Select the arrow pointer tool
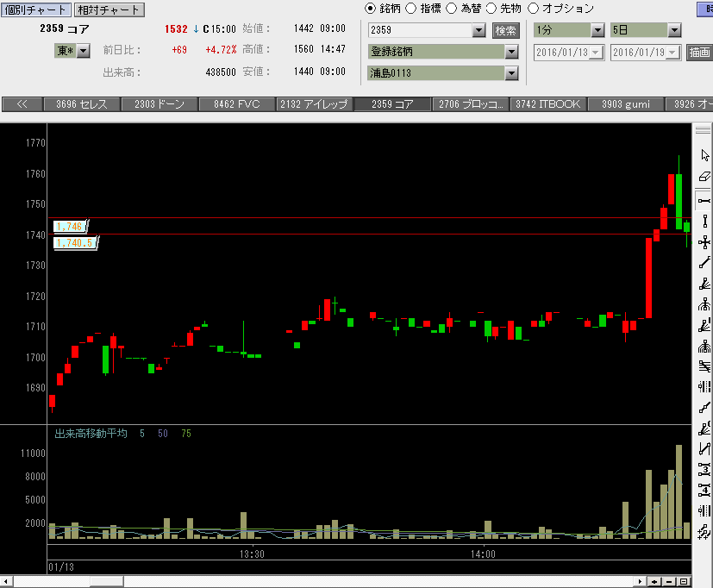 click(x=704, y=155)
